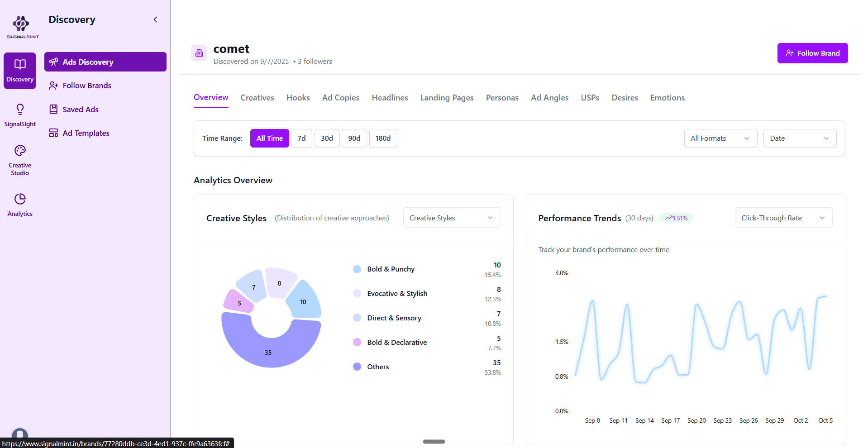The height and width of the screenshot is (448, 868).
Task: Open the SignalMint logo home icon
Action: 20,24
